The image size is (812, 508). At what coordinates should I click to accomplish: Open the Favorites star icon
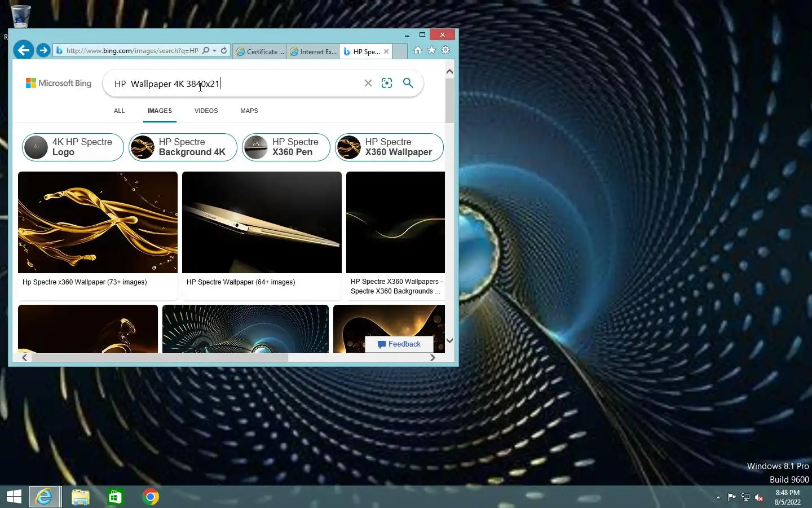[x=431, y=50]
